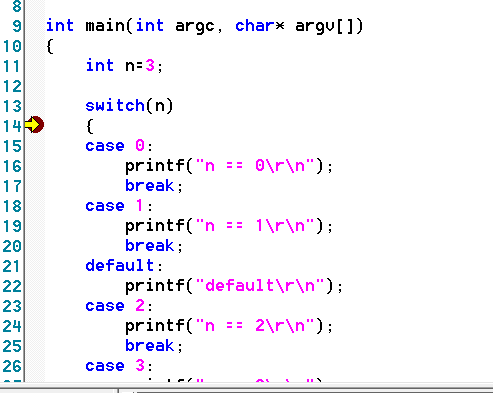Click the 'default:' label

point(124,266)
